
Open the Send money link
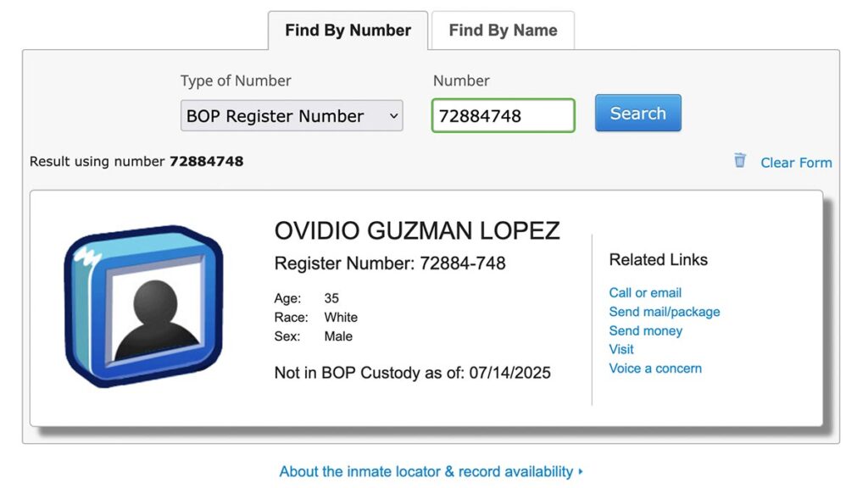pos(645,330)
